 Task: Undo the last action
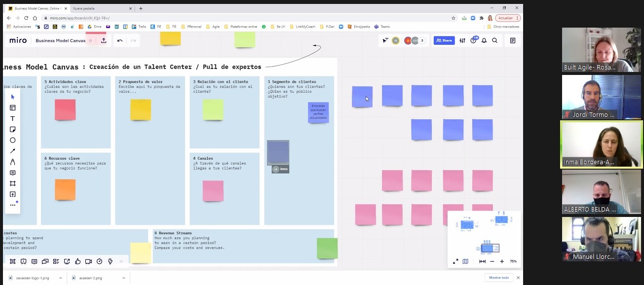[x=120, y=41]
